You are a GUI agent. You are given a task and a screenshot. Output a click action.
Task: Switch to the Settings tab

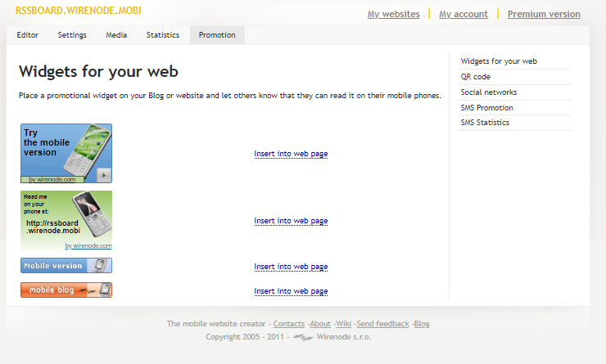(x=72, y=35)
